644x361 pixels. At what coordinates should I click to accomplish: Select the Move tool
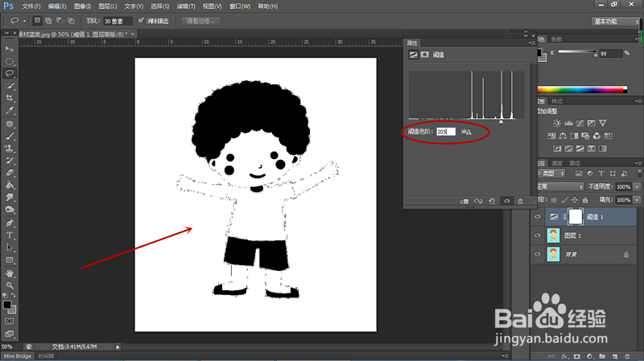click(10, 49)
